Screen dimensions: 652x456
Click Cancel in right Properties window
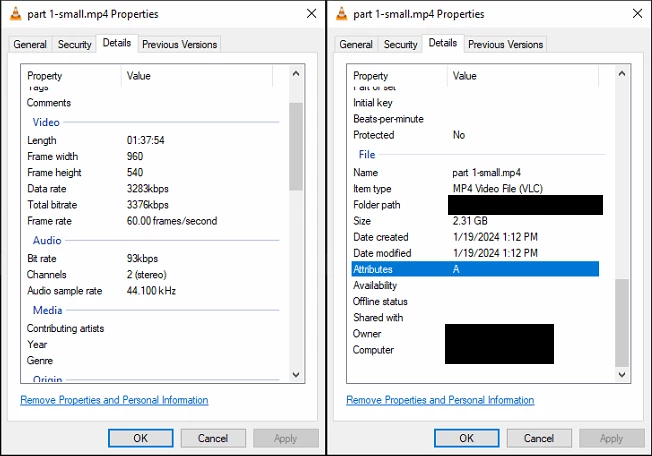(539, 438)
